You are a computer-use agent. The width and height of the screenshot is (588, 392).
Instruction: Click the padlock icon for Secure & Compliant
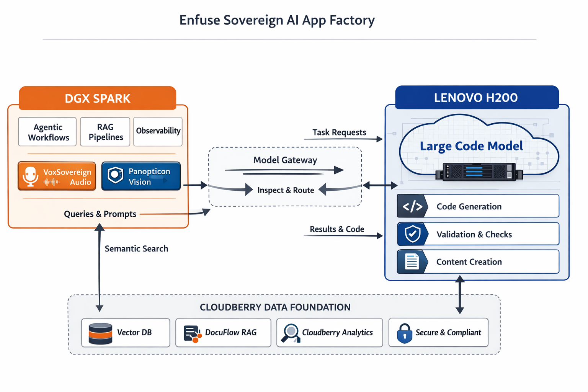[404, 333]
